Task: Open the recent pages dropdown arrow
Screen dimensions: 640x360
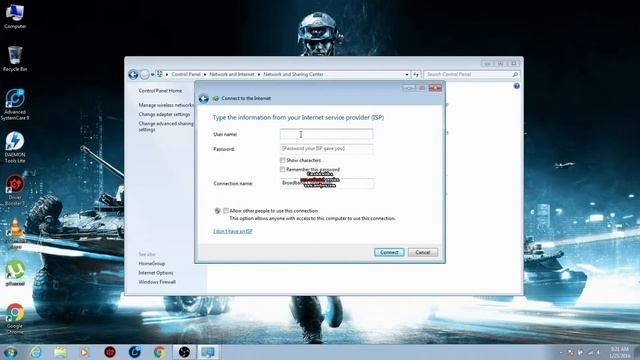Action: pyautogui.click(x=152, y=74)
